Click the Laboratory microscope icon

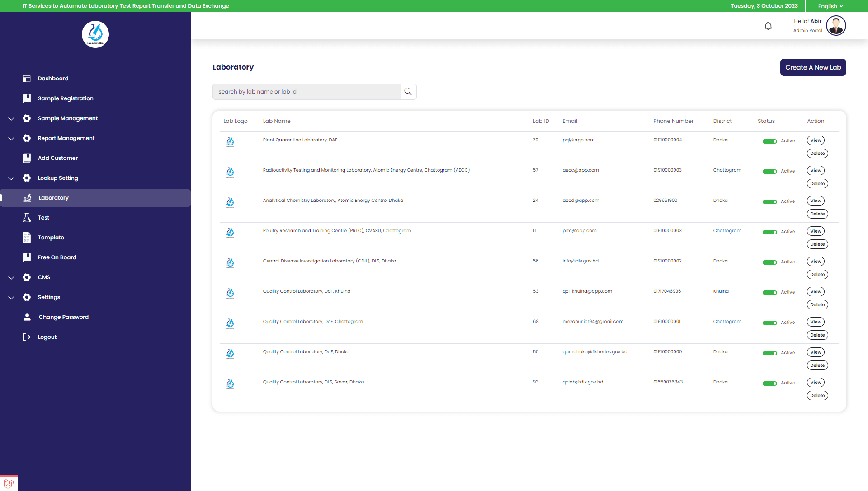[27, 198]
